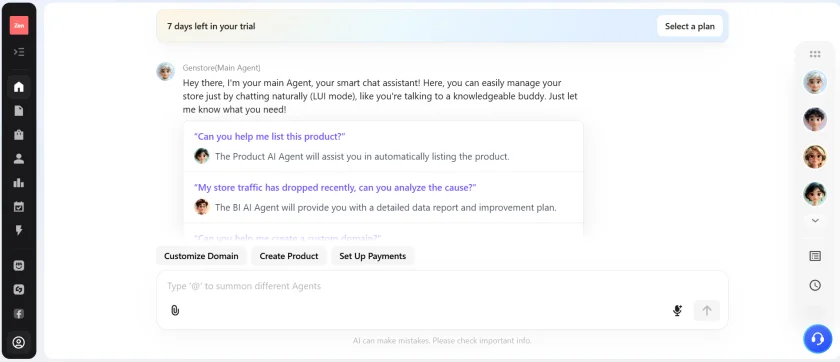840x362 pixels.
Task: Click the Customize Domain suggestion
Action: (x=201, y=256)
